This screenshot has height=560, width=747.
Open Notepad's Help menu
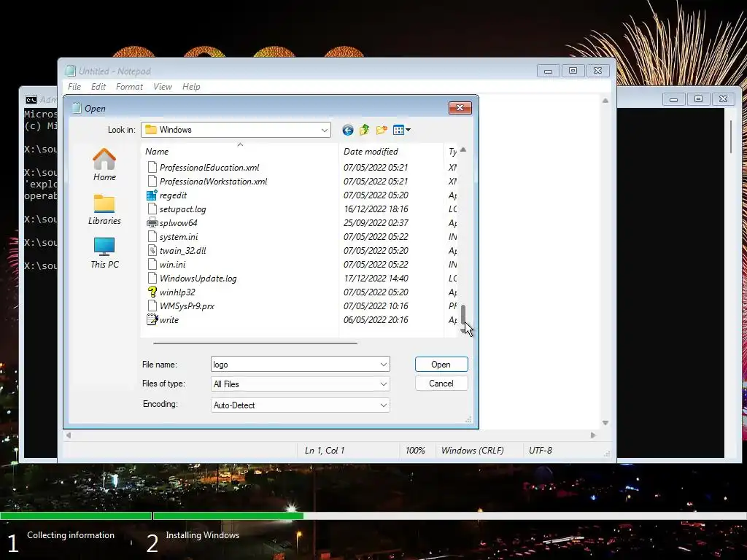(x=191, y=87)
